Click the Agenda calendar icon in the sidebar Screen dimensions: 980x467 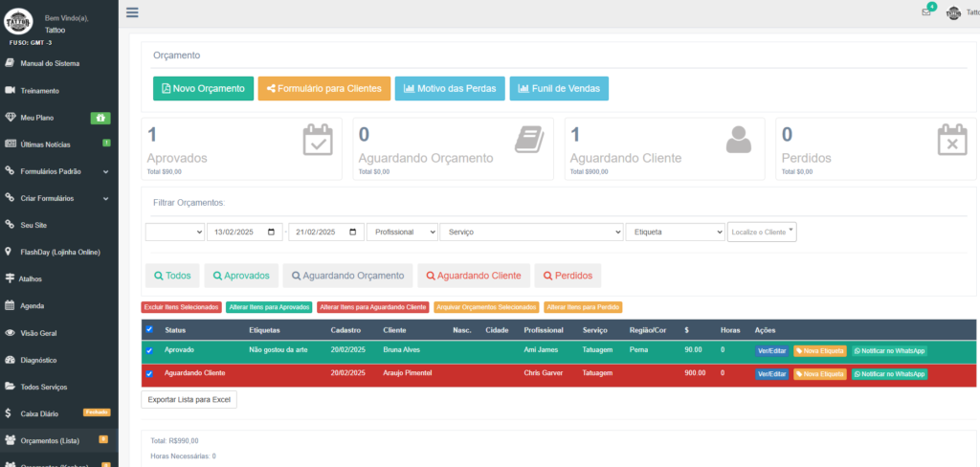(x=10, y=305)
